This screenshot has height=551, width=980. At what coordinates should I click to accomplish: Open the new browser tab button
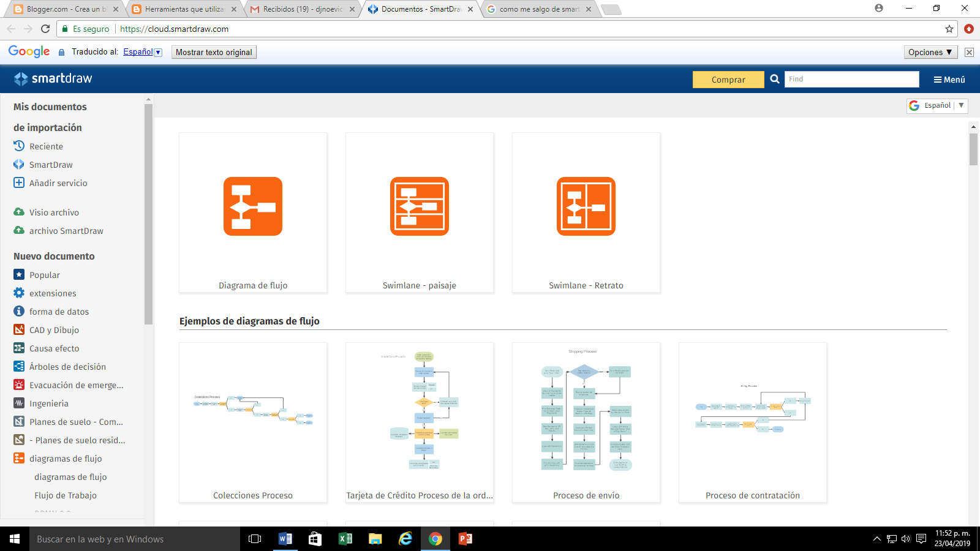(611, 9)
